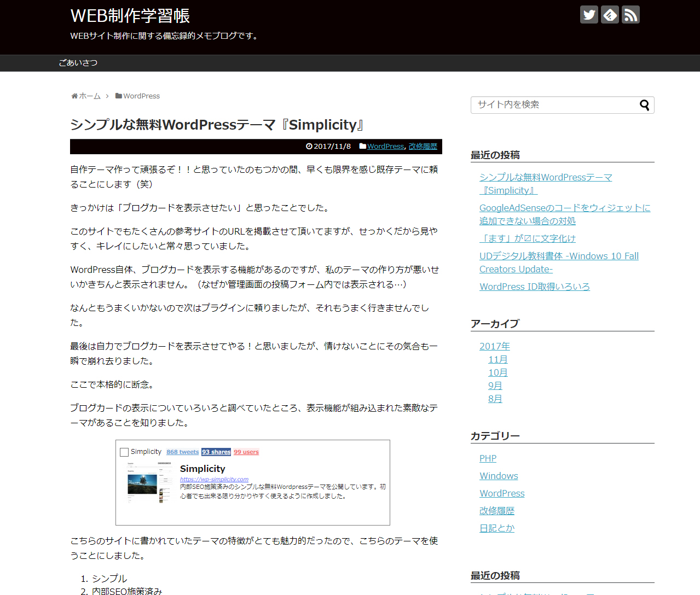This screenshot has width=700, height=595.
Task: Open the Simplicity blog card thumbnail
Action: 149,482
